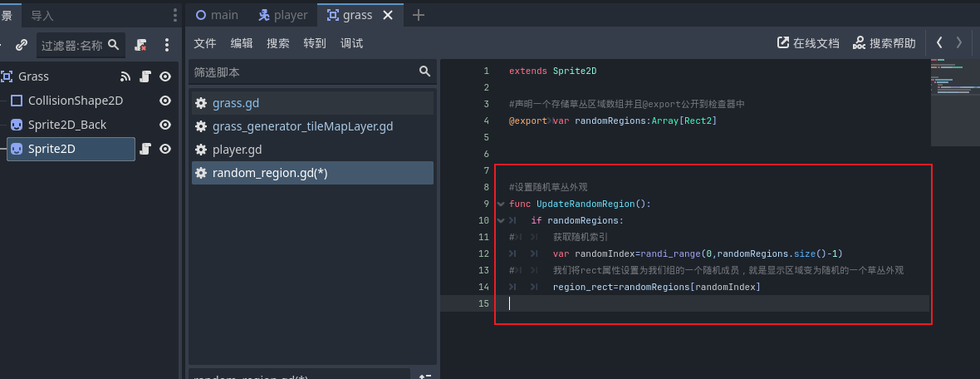Open the Sprite2D node script icon
This screenshot has width=980, height=379.
click(x=145, y=149)
